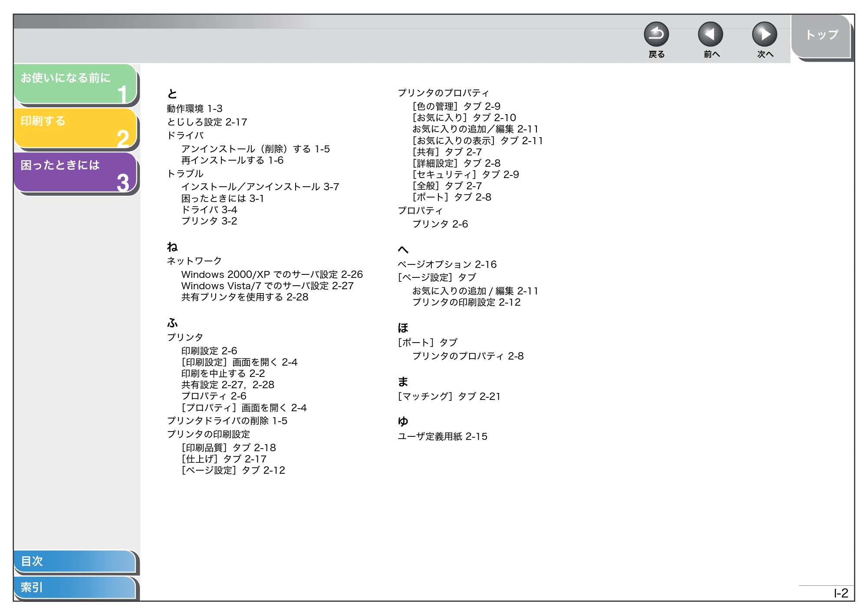This screenshot has width=868, height=614.
Task: Click ページオプション 2-16 entry
Action: pos(447,264)
